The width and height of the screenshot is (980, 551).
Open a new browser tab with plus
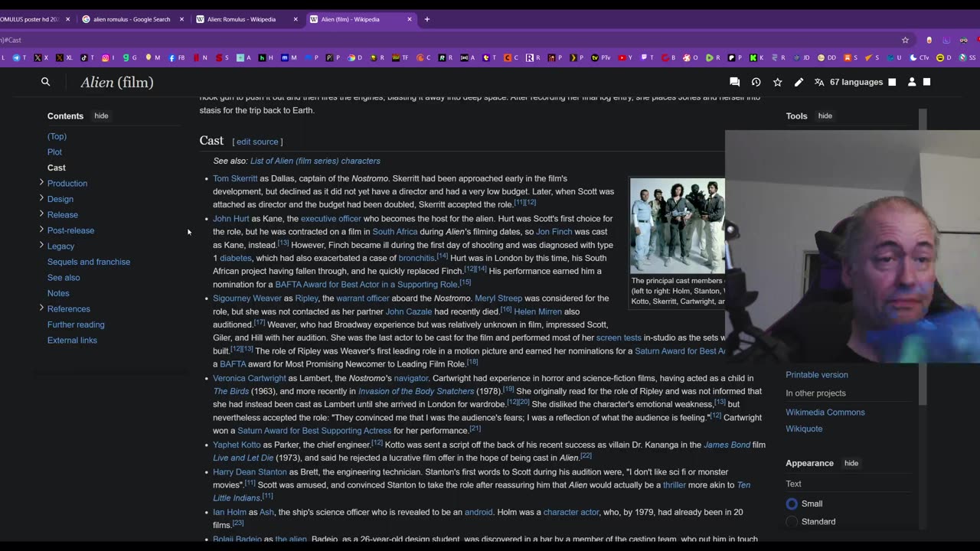[x=427, y=19]
